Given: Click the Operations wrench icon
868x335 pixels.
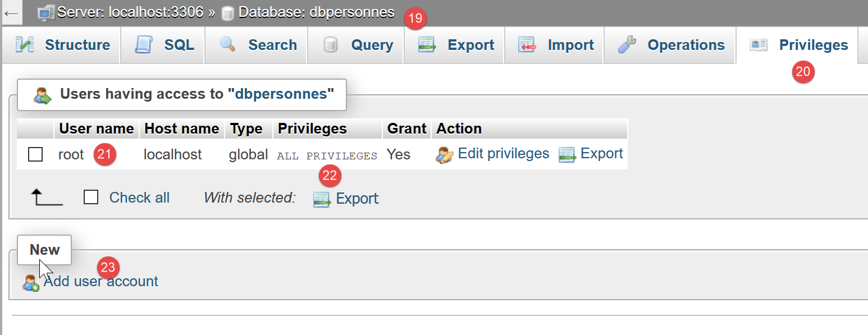Looking at the screenshot, I should point(627,45).
